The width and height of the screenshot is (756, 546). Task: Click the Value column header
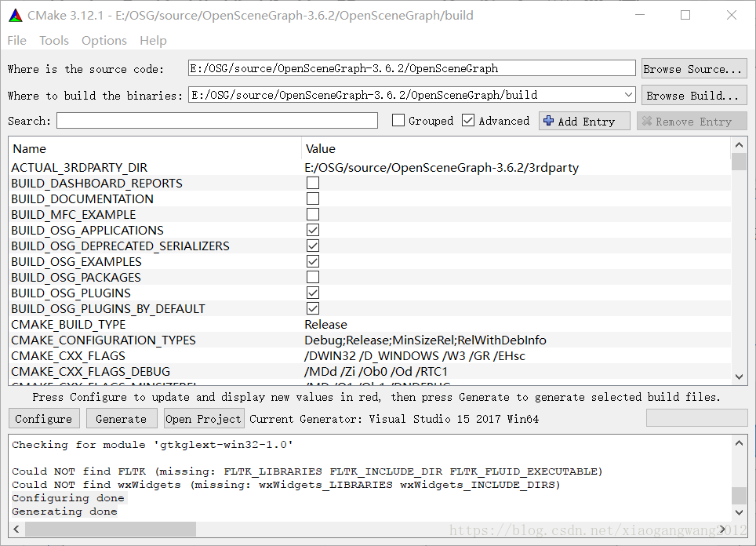click(516, 148)
